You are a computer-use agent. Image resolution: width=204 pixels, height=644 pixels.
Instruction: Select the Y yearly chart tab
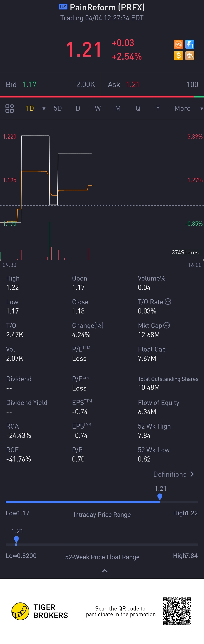(x=158, y=108)
